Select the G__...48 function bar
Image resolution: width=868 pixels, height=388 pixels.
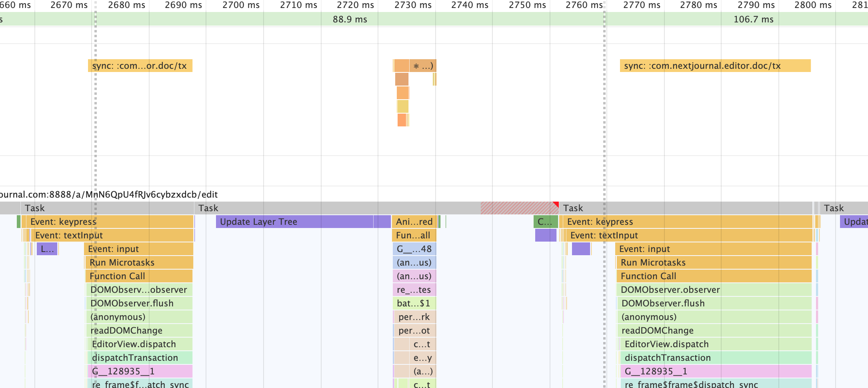click(414, 249)
